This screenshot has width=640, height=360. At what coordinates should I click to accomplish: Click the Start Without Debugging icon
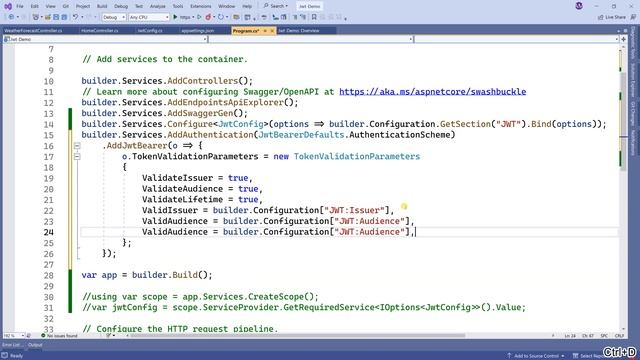coord(199,17)
